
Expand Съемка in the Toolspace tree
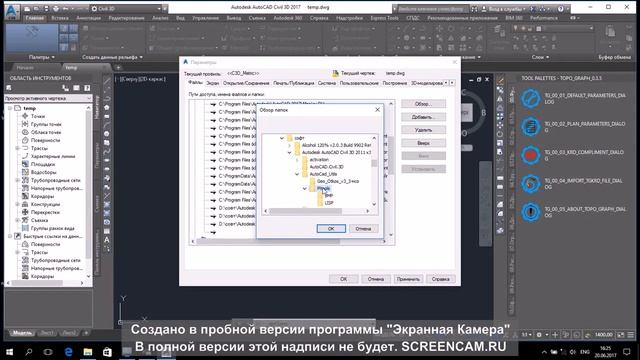click(18, 220)
